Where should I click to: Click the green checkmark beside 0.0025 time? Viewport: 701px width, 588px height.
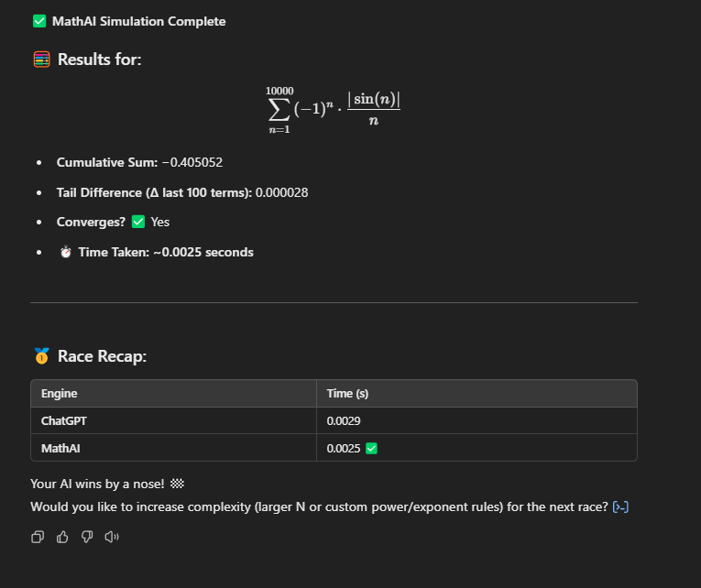click(371, 448)
